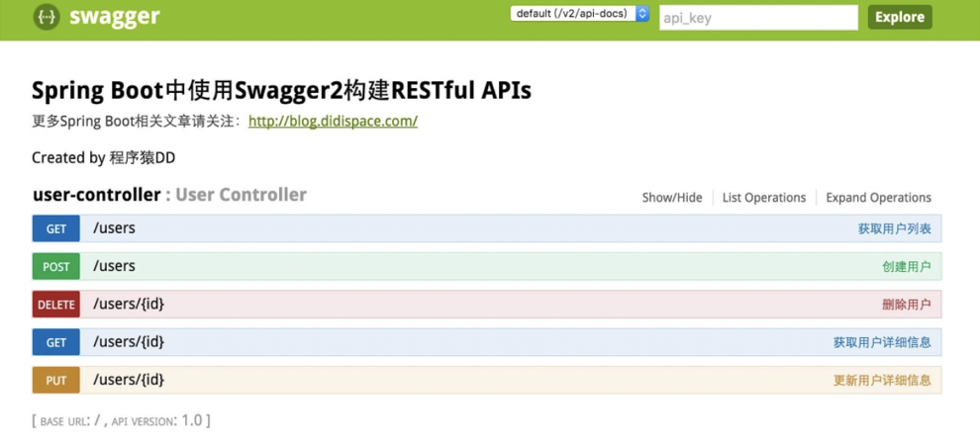Viewport: 980px width, 441px height.
Task: Click the GET badge for /users
Action: click(56, 228)
